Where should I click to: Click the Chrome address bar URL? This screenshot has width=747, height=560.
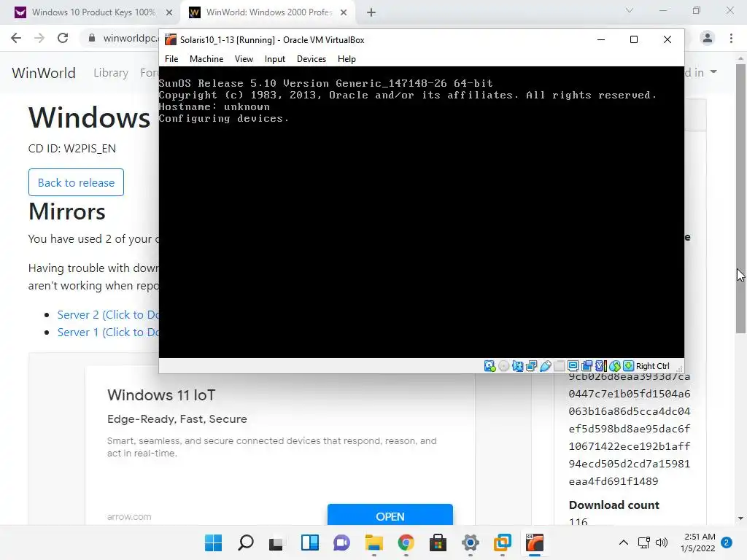pyautogui.click(x=131, y=38)
